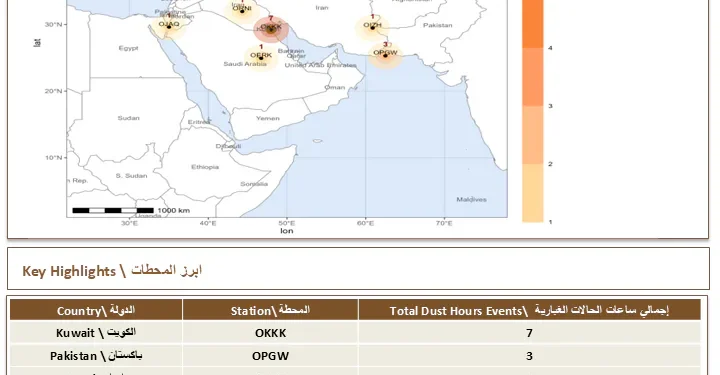Viewport: 720px width, 375px height.
Task: Click the 'Saudi Arabia' label on the map
Action: [x=245, y=64]
